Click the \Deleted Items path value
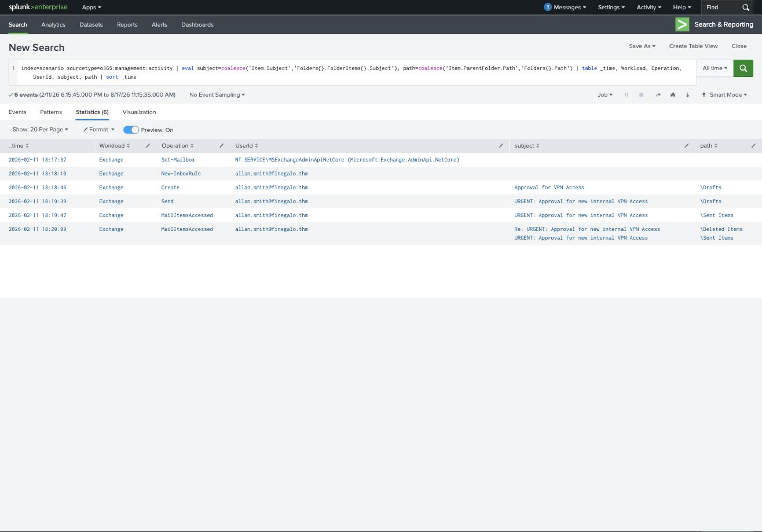 click(x=721, y=229)
